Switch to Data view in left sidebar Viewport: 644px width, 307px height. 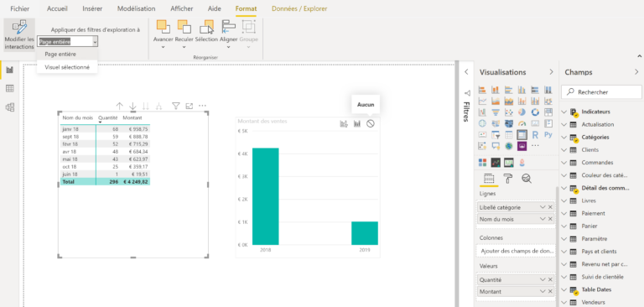[10, 88]
